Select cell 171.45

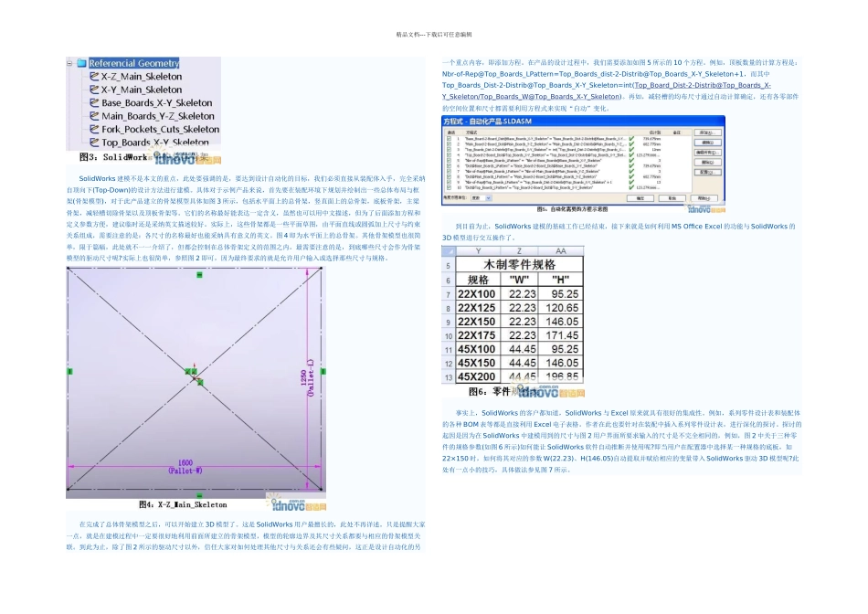561,335
